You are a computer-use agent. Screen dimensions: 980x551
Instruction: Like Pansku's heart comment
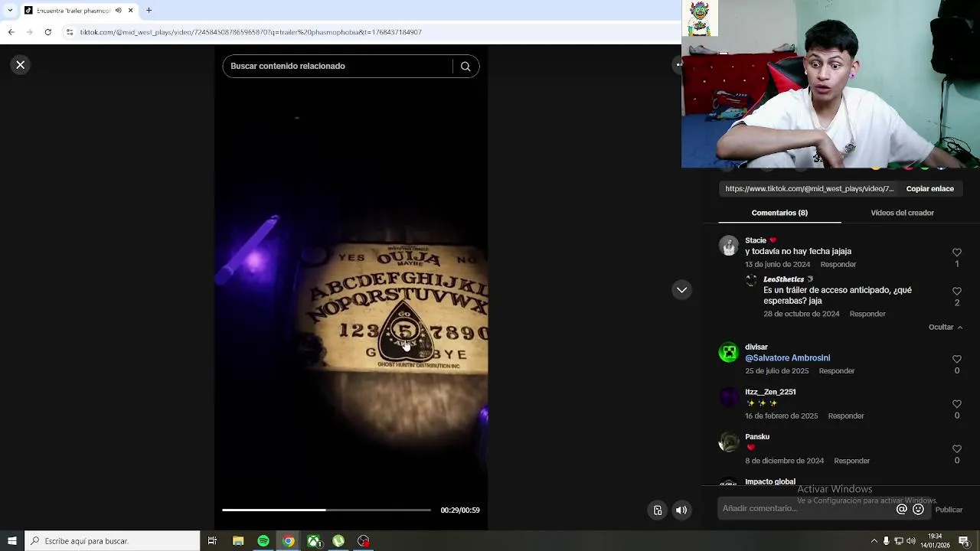(x=956, y=449)
